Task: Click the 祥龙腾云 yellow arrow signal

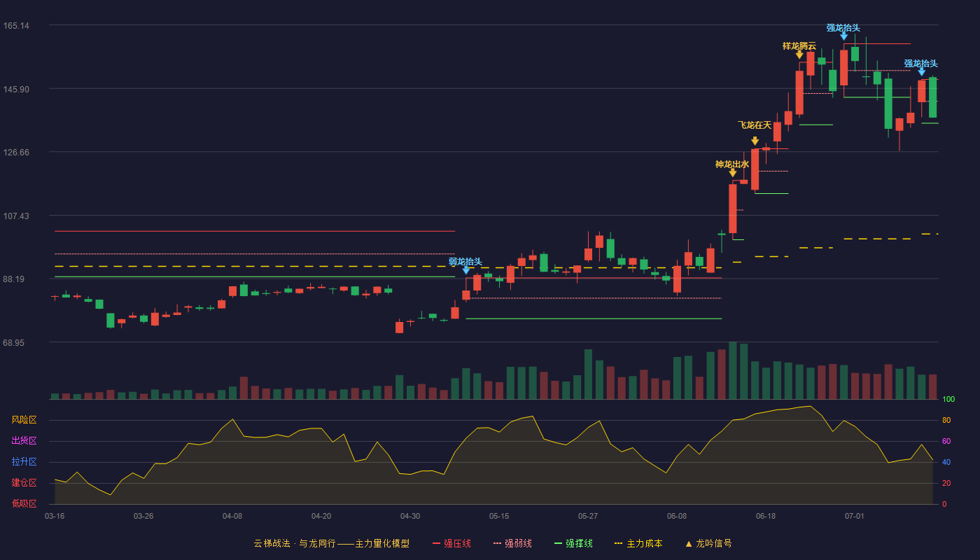Action: (799, 55)
